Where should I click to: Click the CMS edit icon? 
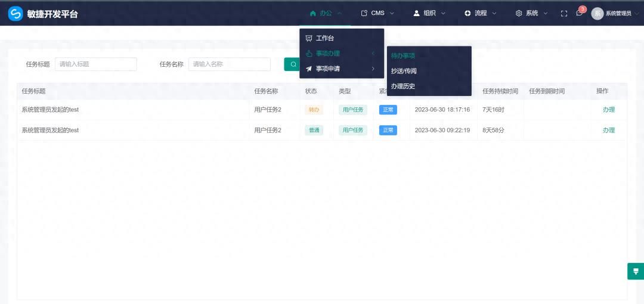[x=364, y=13]
